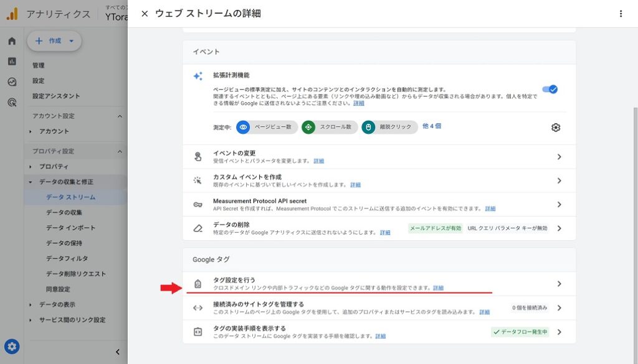Click the Measurement Protocol key icon
The height and width of the screenshot is (364, 638).
click(x=198, y=204)
